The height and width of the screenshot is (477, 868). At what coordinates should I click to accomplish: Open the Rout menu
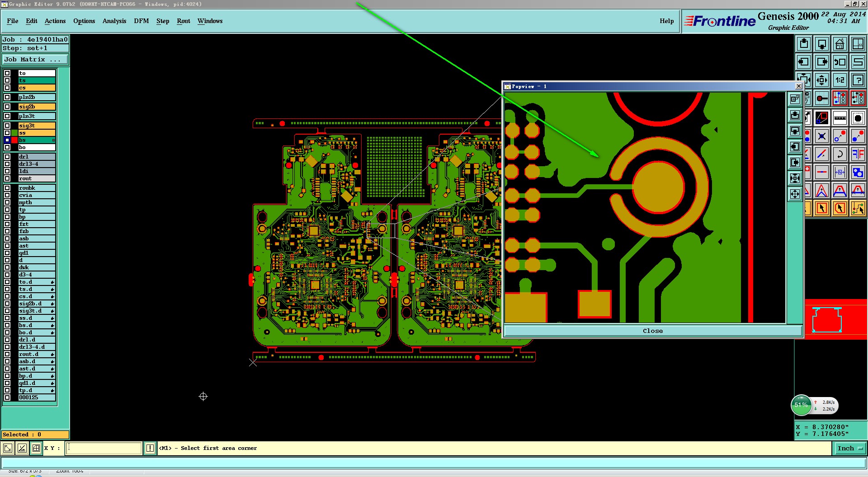(184, 21)
